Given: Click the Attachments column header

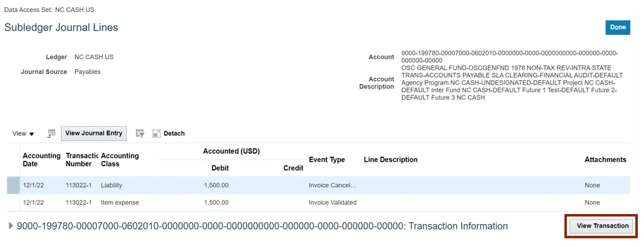Looking at the screenshot, I should tap(605, 159).
